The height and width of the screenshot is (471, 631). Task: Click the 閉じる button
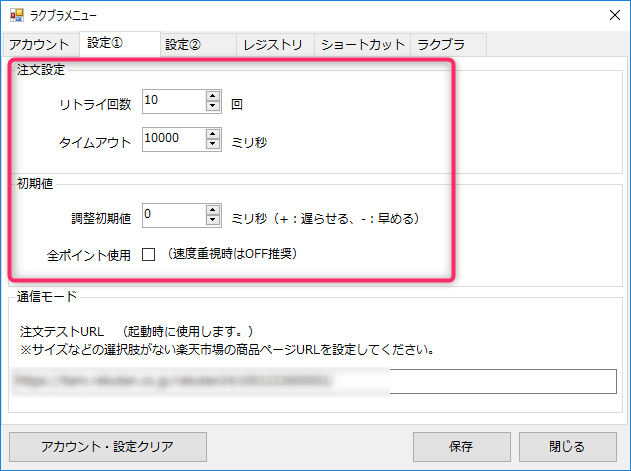(567, 446)
